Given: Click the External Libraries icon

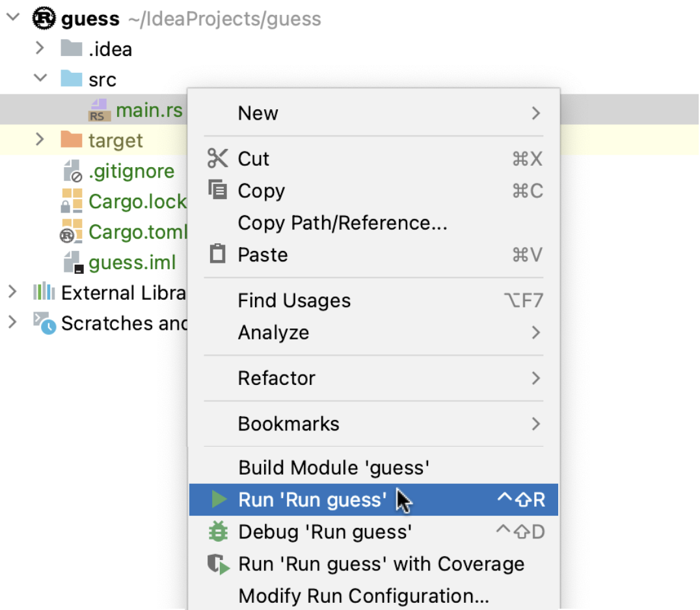Looking at the screenshot, I should 43,292.
